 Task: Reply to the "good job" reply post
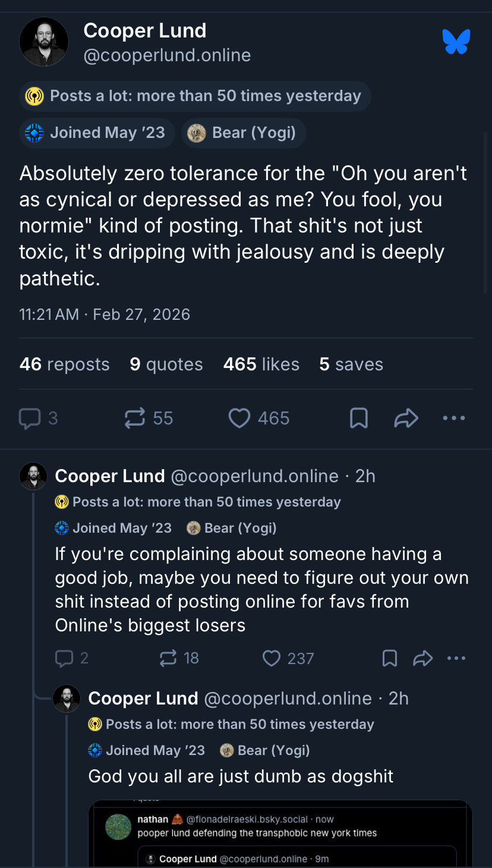pos(64,658)
